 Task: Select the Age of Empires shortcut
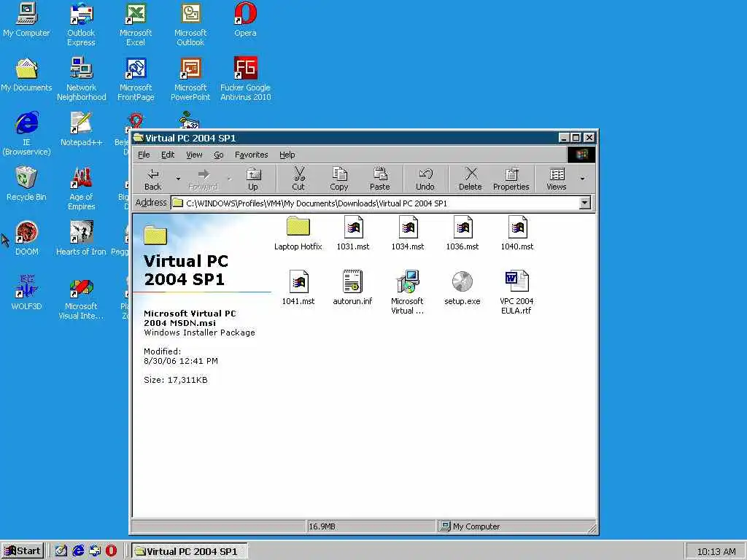click(82, 189)
